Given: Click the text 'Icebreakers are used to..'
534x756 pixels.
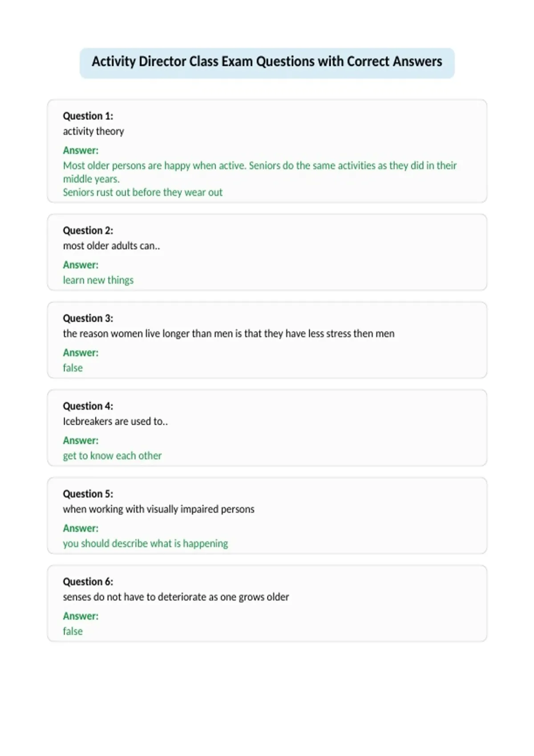Looking at the screenshot, I should tap(115, 421).
